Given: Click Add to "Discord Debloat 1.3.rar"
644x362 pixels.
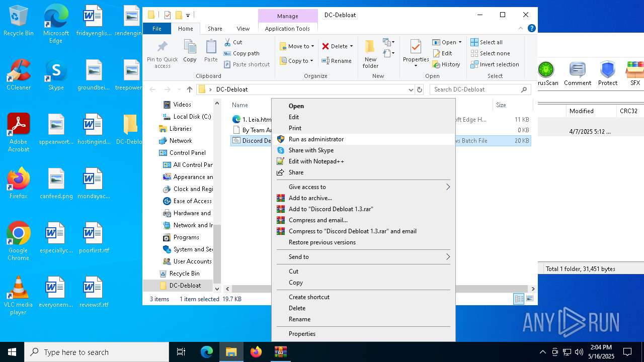Looking at the screenshot, I should pos(331,209).
